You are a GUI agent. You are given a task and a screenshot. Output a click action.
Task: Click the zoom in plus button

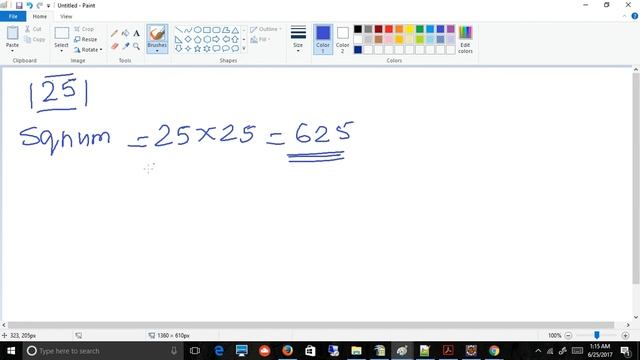tap(625, 336)
